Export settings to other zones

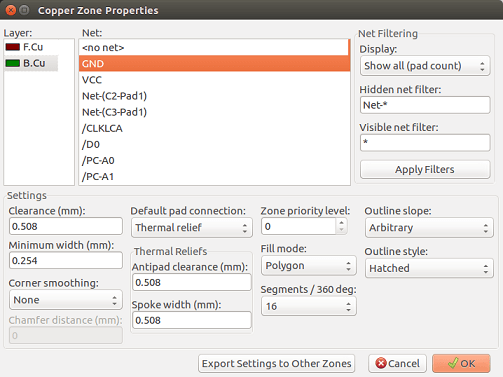(x=276, y=363)
